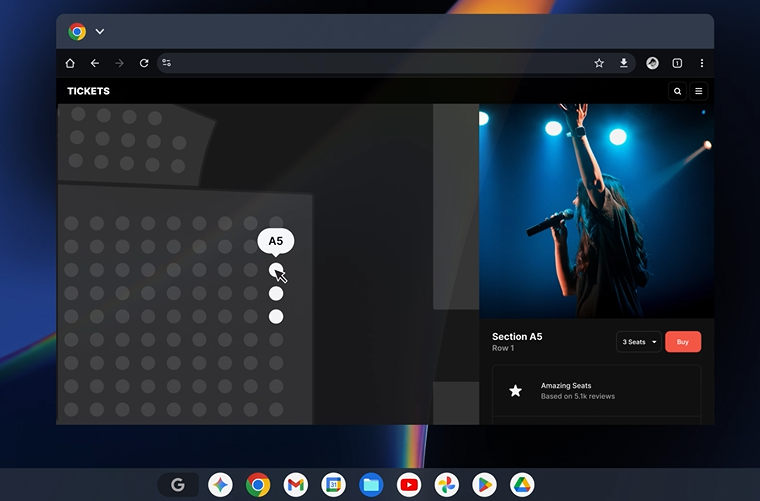Click the TICKETS logo link
The width and height of the screenshot is (760, 501).
coord(88,91)
